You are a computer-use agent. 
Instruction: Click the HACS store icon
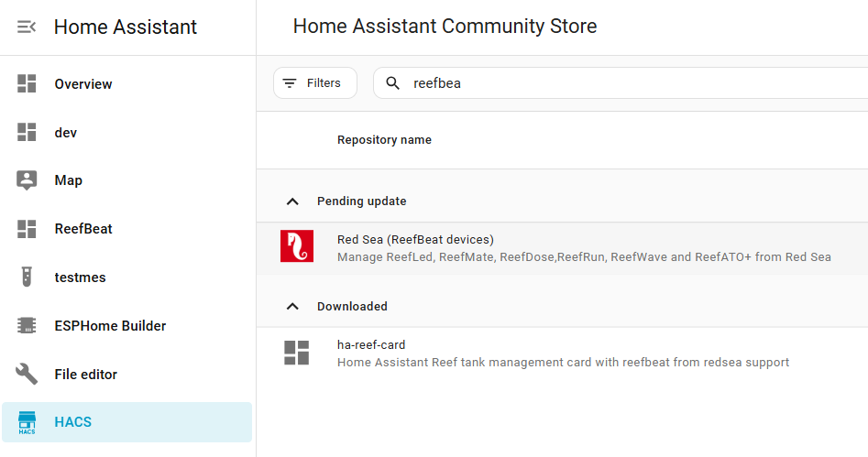pos(27,422)
